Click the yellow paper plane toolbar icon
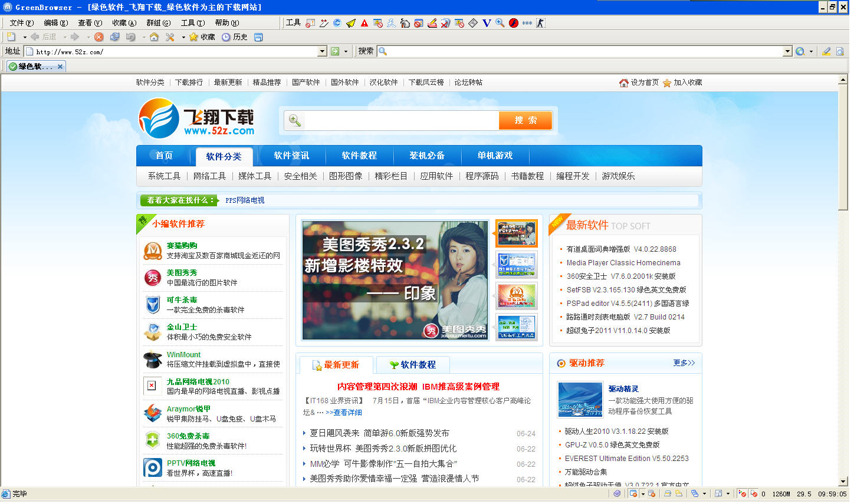This screenshot has height=504, width=854. tap(351, 23)
